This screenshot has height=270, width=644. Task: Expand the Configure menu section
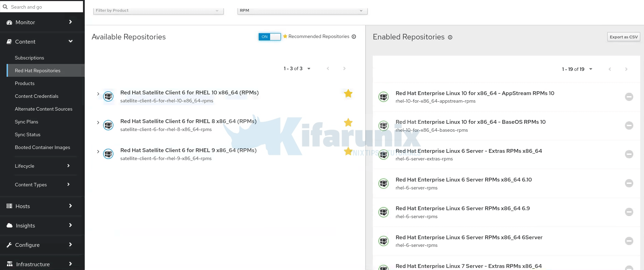[71, 244]
